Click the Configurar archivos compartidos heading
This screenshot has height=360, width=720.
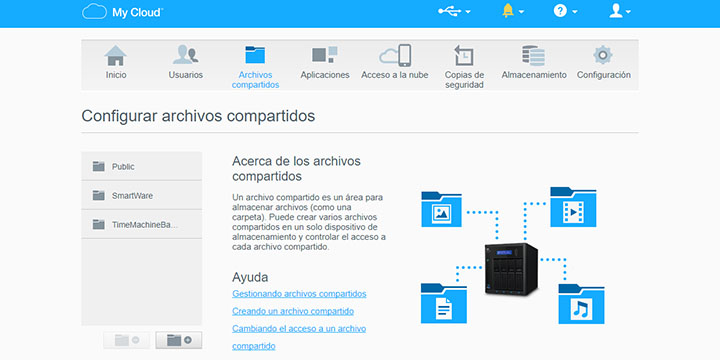198,116
